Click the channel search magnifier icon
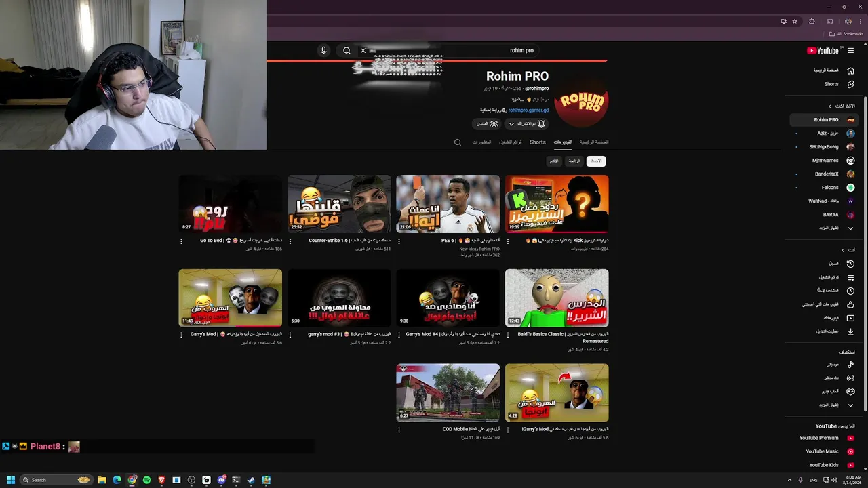 (458, 142)
